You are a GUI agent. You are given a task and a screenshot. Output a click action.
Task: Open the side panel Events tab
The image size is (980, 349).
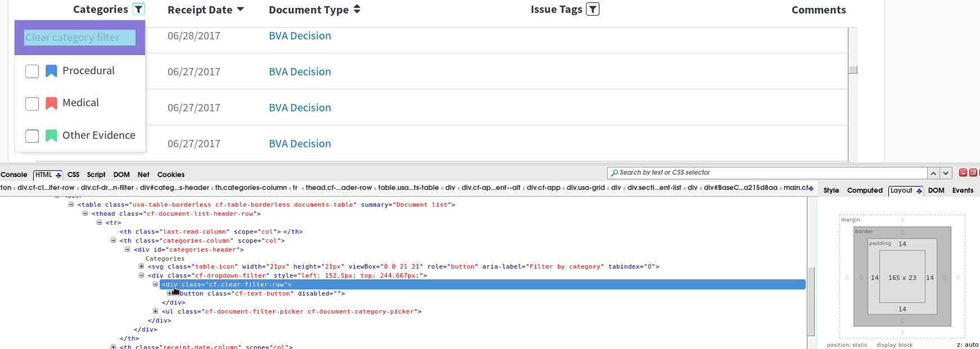(963, 191)
